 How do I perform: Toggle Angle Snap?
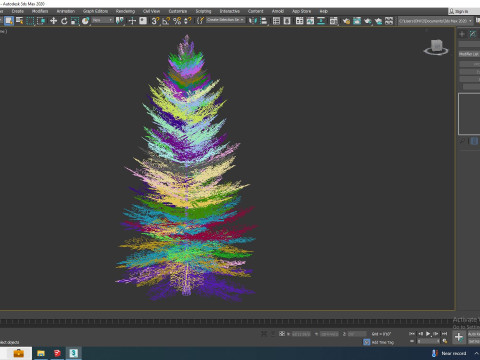(x=166, y=21)
